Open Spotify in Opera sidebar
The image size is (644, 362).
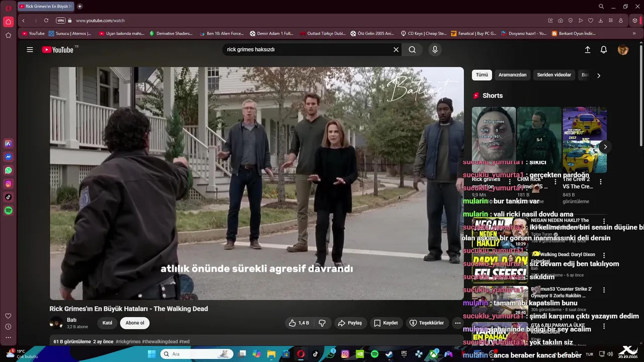click(8, 211)
